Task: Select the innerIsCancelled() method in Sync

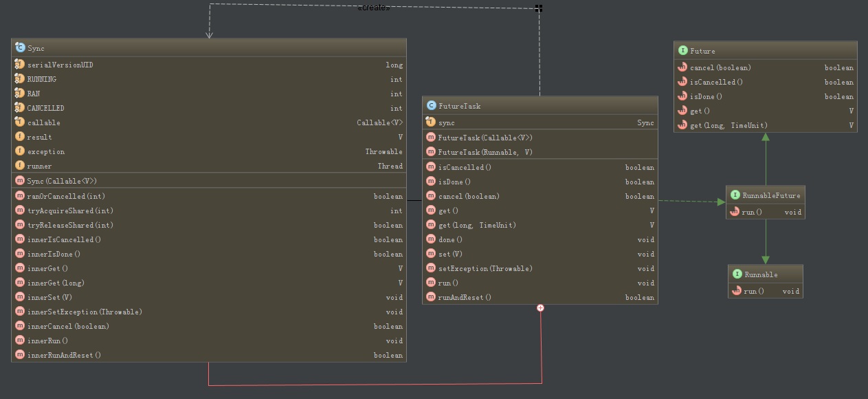Action: (x=209, y=239)
